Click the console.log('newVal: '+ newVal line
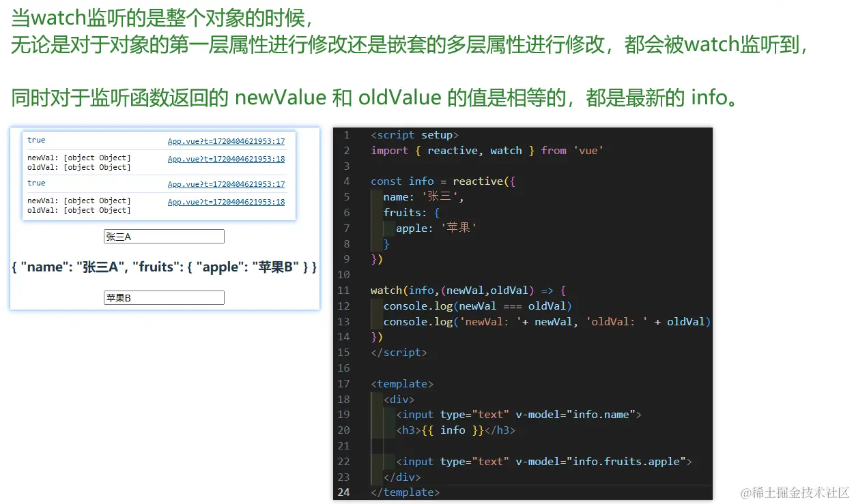854x504 pixels. [x=547, y=322]
